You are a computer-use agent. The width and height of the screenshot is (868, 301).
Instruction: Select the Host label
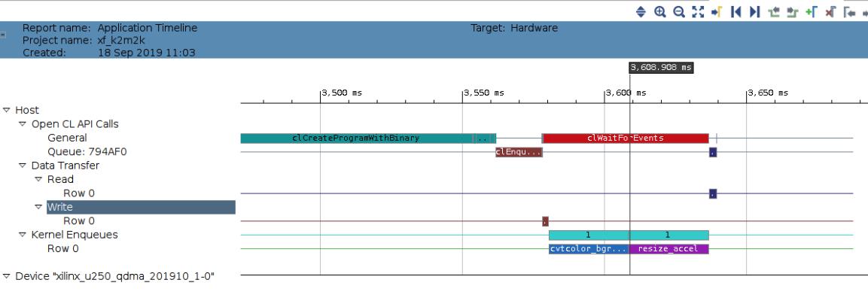coord(27,110)
